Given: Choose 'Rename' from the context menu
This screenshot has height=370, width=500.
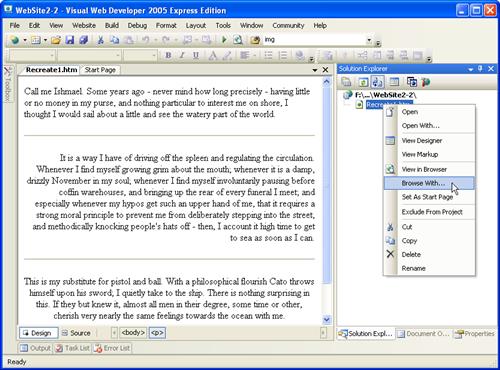Looking at the screenshot, I should coord(429,268).
